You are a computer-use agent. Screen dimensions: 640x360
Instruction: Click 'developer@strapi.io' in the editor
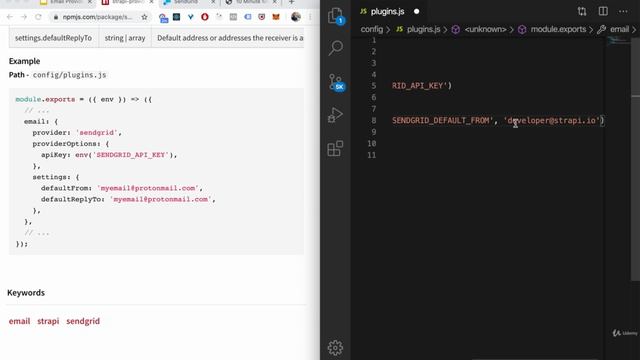point(552,120)
